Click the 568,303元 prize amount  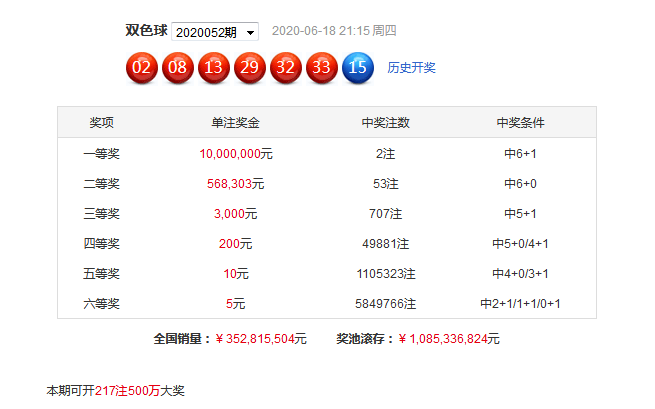pyautogui.click(x=236, y=184)
